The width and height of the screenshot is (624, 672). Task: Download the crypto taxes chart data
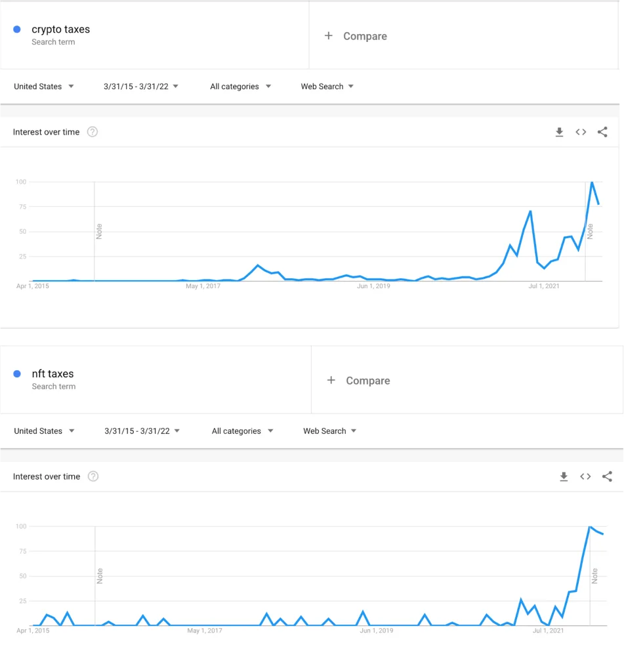click(x=559, y=132)
